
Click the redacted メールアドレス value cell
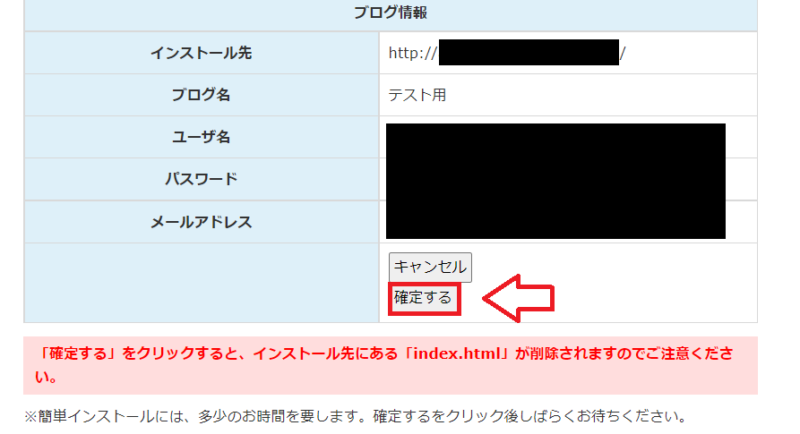coord(555,220)
